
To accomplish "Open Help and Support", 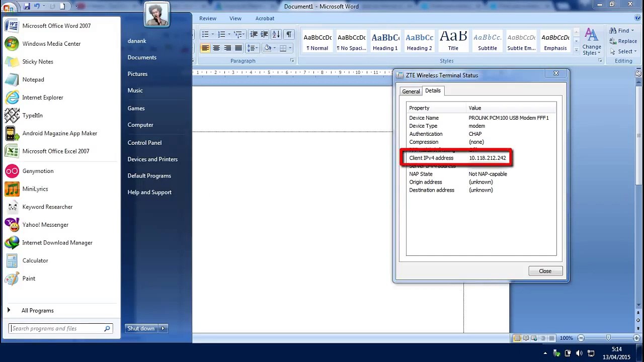I will click(x=149, y=193).
